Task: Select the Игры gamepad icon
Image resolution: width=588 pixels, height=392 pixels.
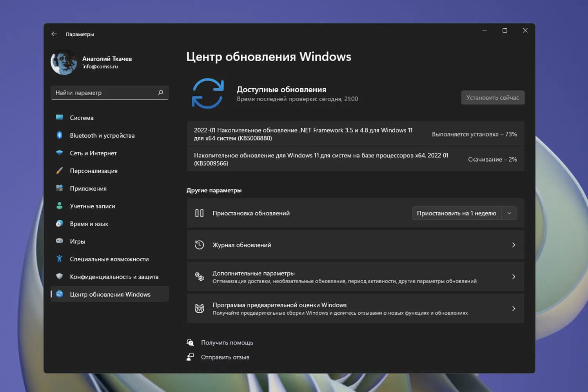Action: (59, 241)
